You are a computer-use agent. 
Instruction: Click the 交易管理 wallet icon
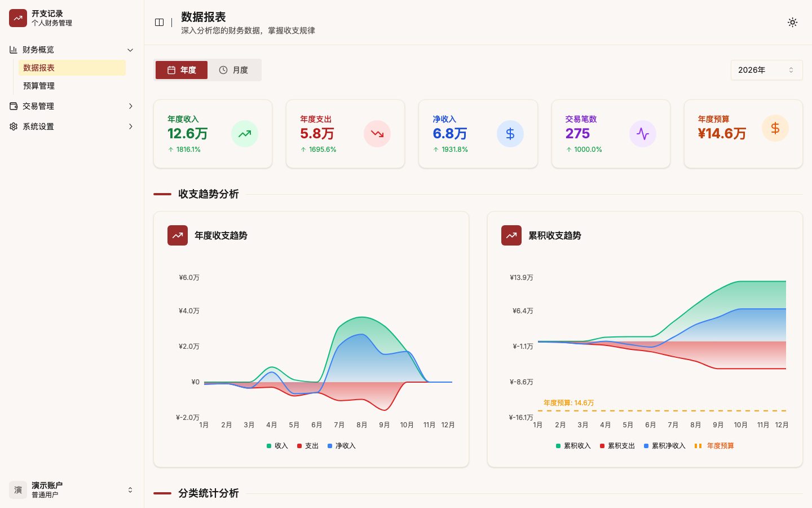point(14,106)
